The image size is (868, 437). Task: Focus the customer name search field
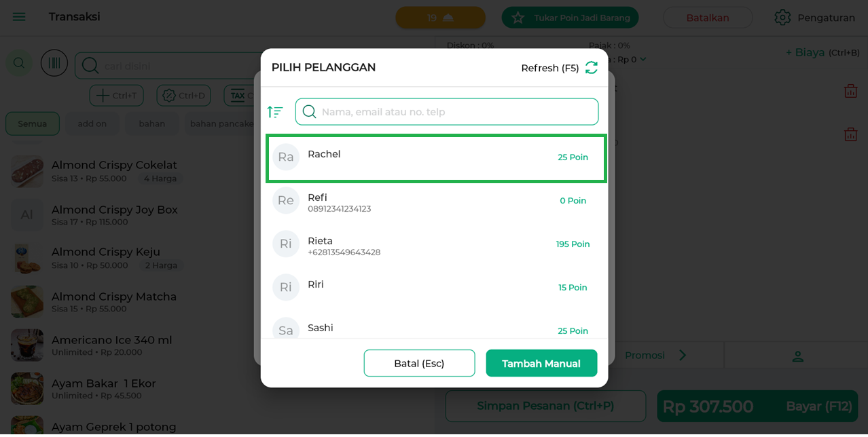(455, 112)
